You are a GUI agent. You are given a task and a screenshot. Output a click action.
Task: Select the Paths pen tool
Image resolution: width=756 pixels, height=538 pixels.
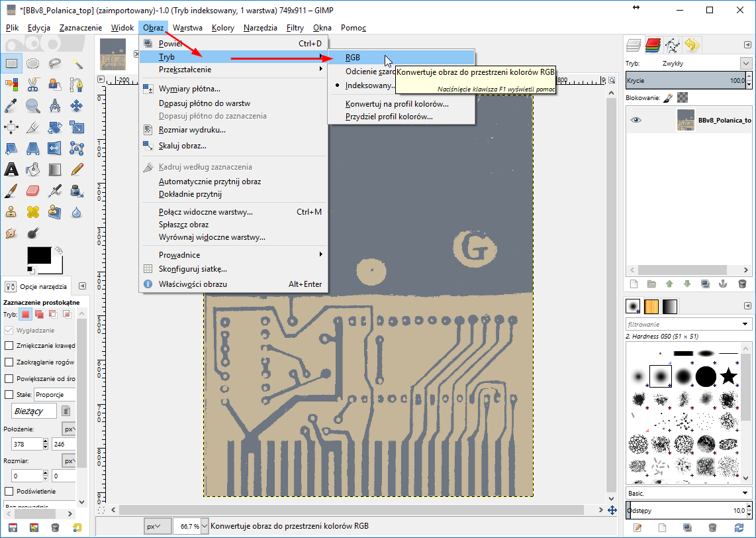(77, 84)
